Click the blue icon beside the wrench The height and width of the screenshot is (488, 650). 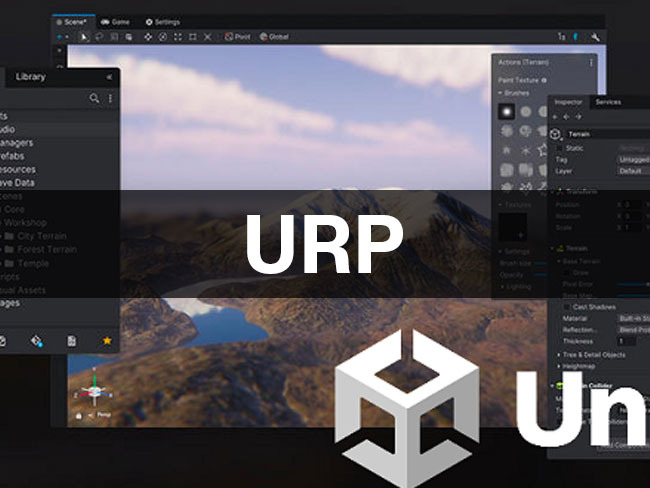pyautogui.click(x=575, y=37)
